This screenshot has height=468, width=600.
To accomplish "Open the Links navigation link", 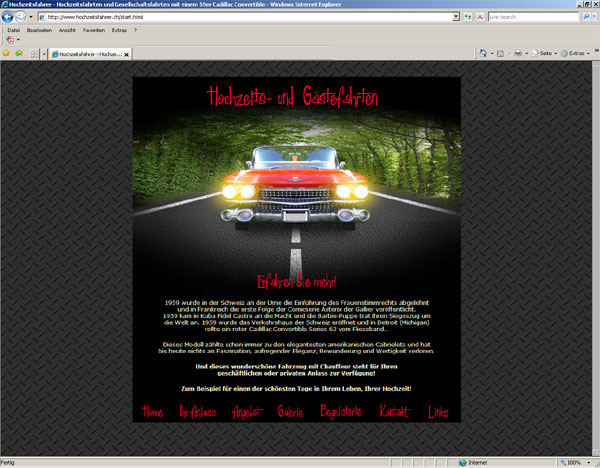I will tap(438, 412).
